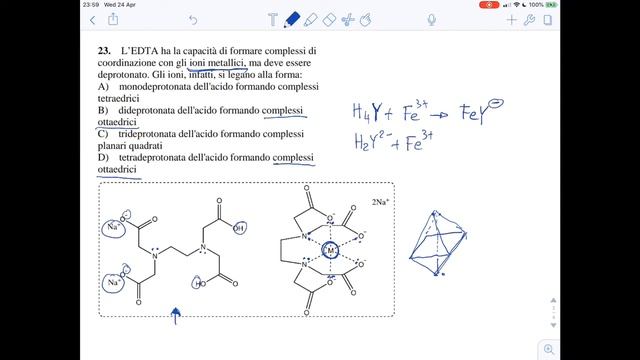Tap question number '23.'

tap(104, 51)
